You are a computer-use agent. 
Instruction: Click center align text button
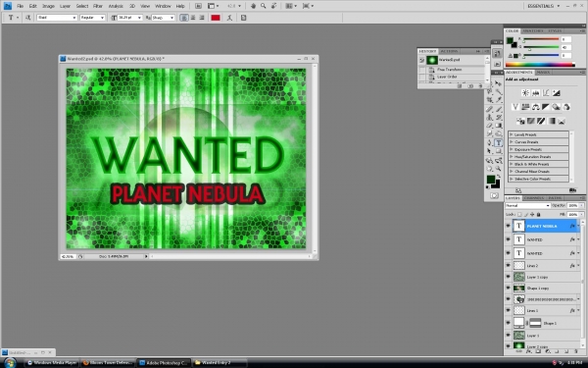(x=193, y=18)
